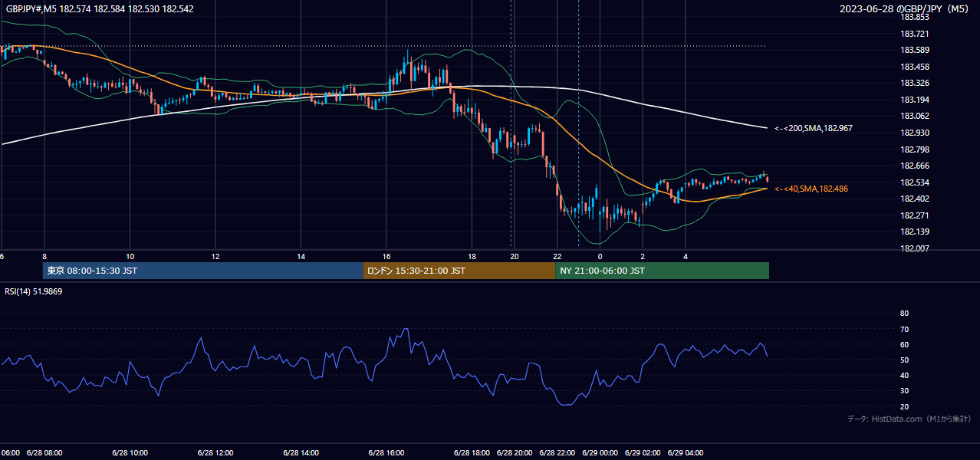Click RSI scale value 30
The image size is (980, 460).
point(904,391)
